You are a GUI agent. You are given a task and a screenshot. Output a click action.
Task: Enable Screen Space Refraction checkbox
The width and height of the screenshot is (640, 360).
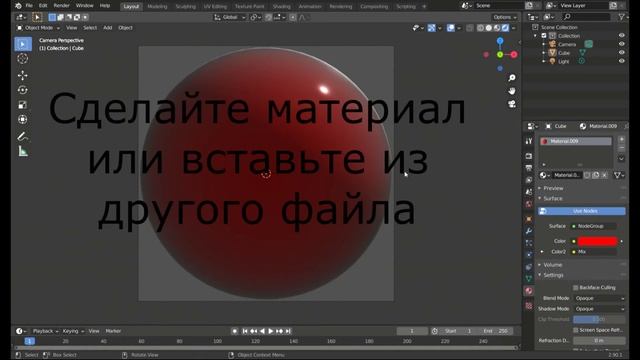[x=576, y=330]
